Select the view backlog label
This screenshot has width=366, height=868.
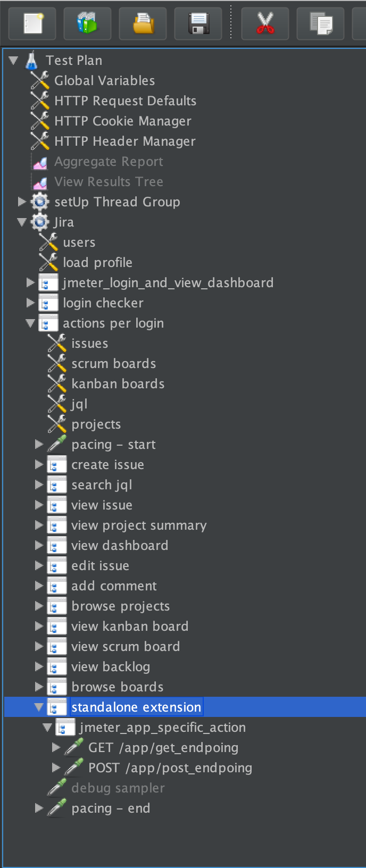point(111,667)
